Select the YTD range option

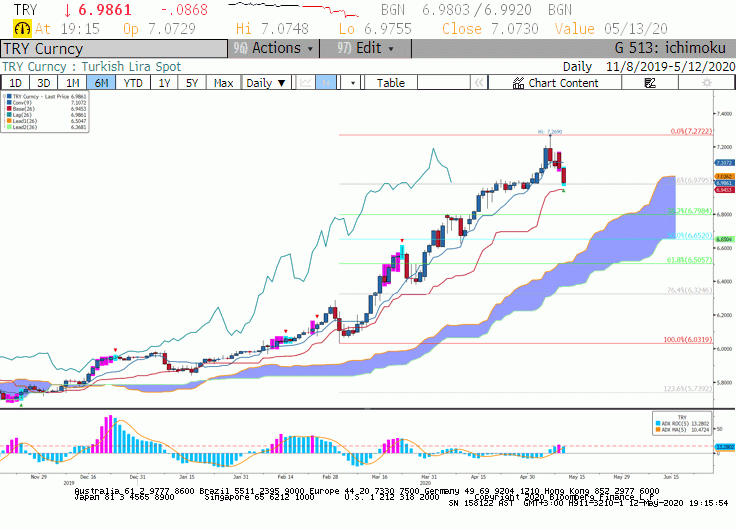[133, 83]
